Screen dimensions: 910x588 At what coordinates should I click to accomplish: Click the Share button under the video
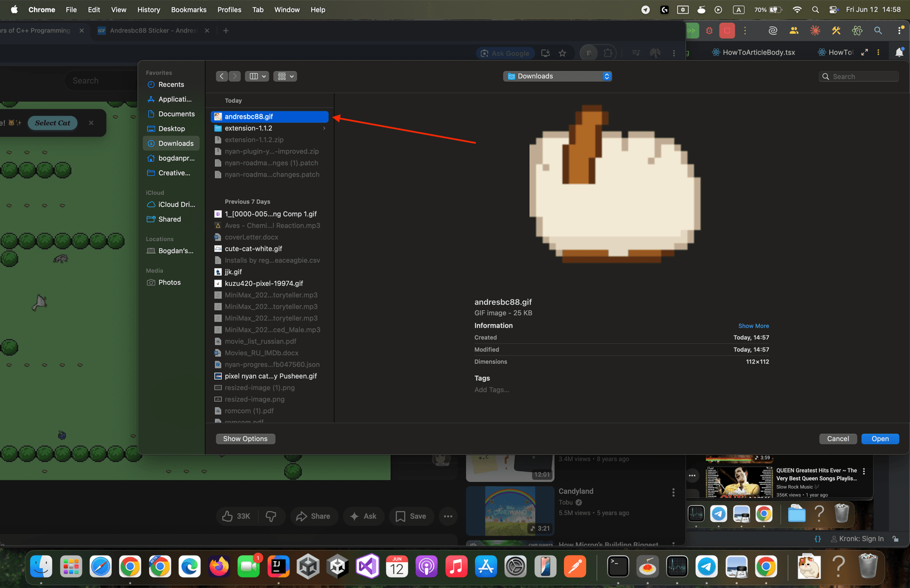point(313,516)
